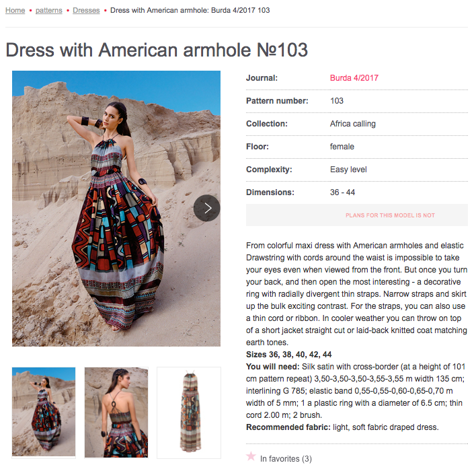Select the dress-on-white-background thumbnail
This screenshot has height=465, width=476.
[189, 413]
